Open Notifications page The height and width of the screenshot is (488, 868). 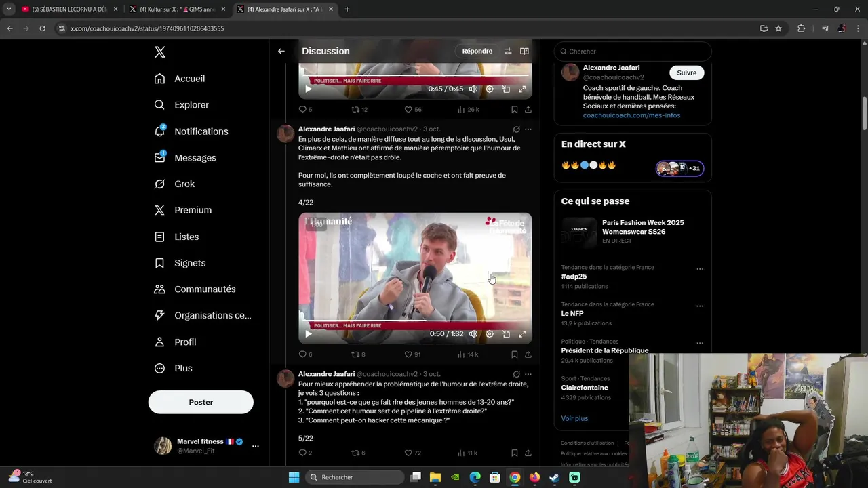pos(191,131)
